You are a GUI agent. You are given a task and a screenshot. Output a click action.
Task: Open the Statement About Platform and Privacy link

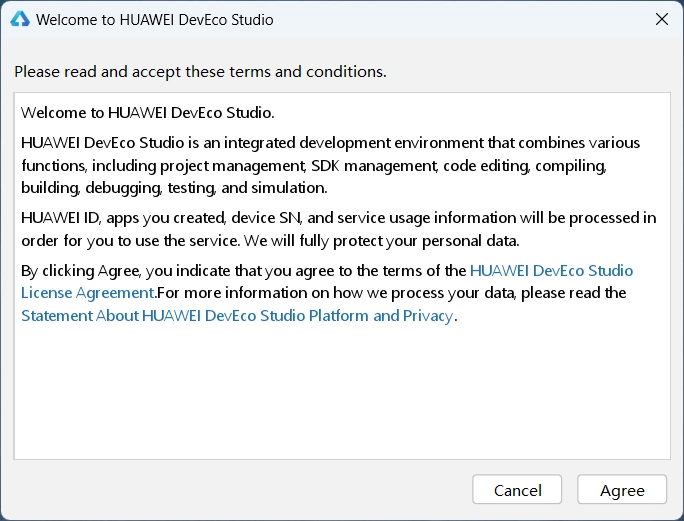tap(237, 315)
